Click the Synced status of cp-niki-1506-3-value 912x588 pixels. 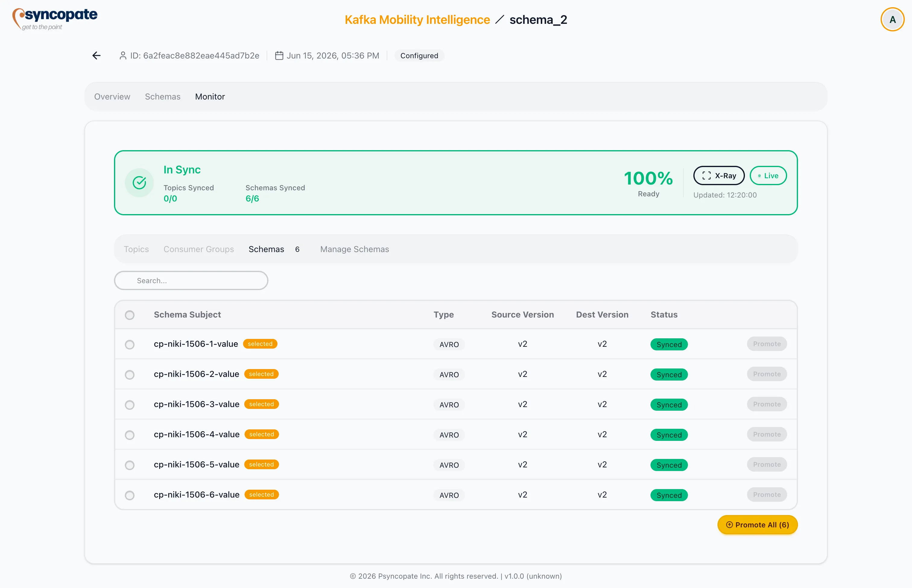(x=669, y=405)
